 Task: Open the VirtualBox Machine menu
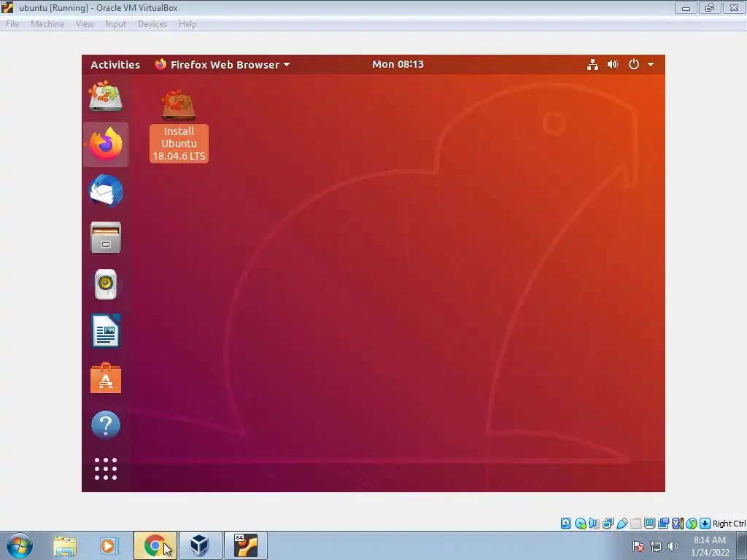tap(47, 24)
